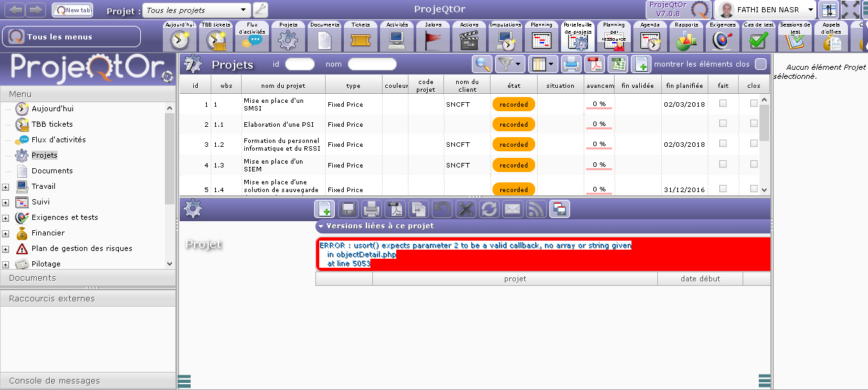
Task: Print the project list with printer icon
Action: point(571,64)
